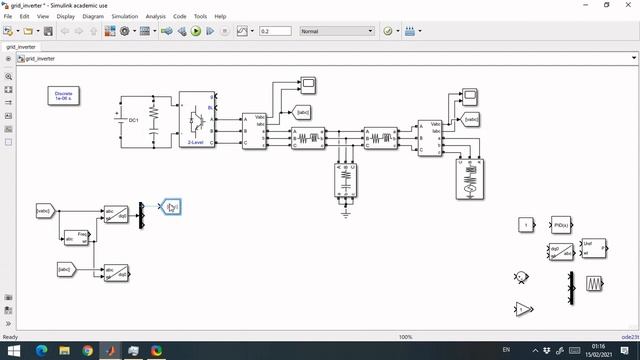Open File Explorer from the taskbar
Viewport: 640px width, 360px height.
(x=64, y=351)
